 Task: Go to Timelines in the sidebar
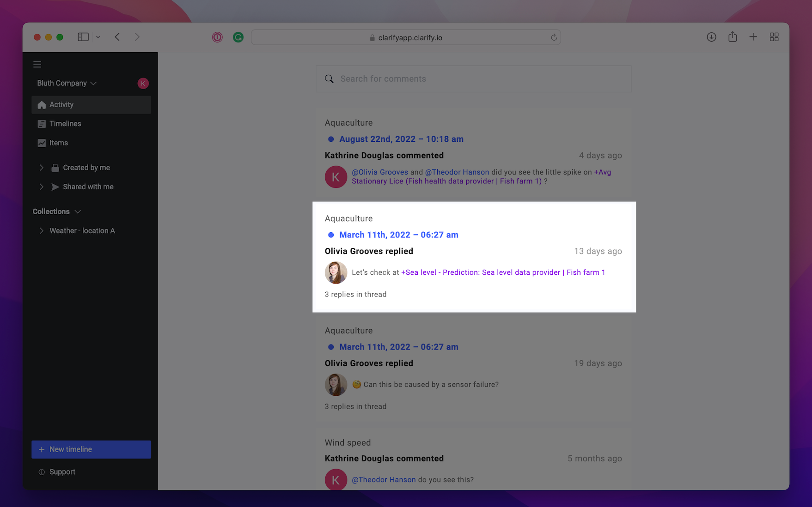[x=65, y=124]
